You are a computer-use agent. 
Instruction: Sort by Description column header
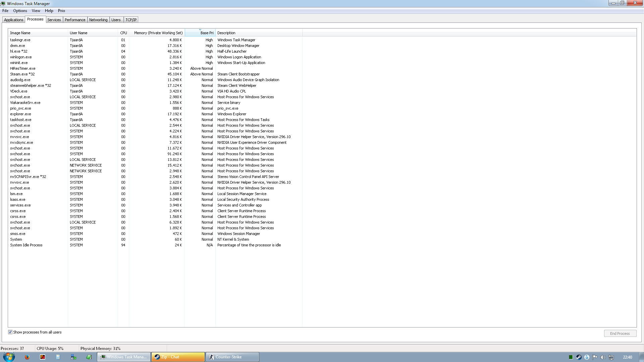259,33
